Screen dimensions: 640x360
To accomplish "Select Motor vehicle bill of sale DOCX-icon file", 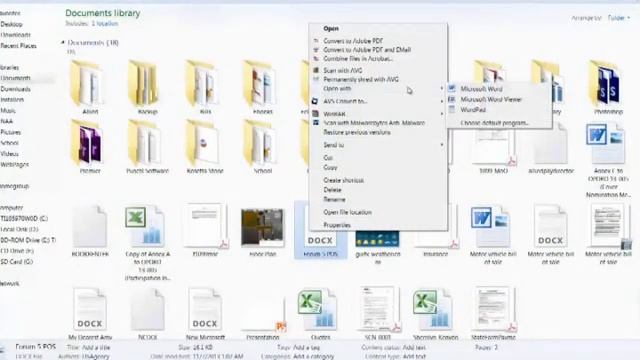I will (551, 235).
